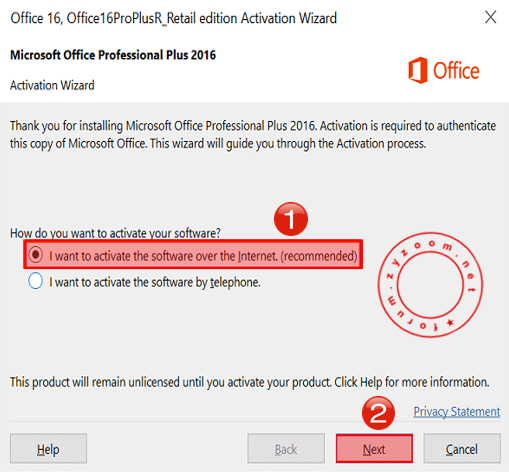This screenshot has width=509, height=472.
Task: Select the activate over the Internet radio button
Action: click(35, 255)
